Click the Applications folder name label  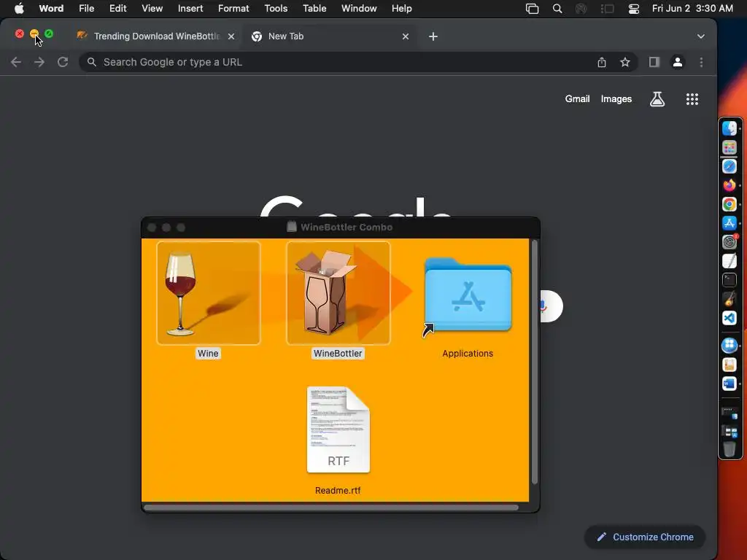[468, 354]
